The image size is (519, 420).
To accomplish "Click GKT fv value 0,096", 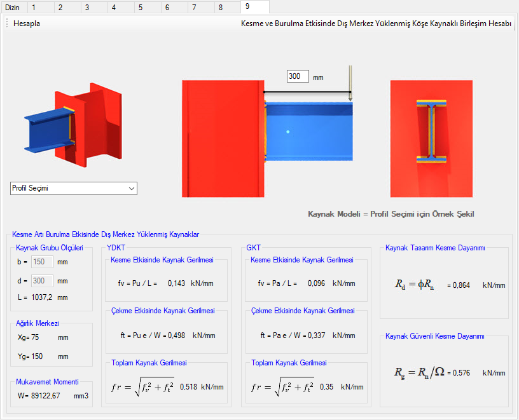I will [x=317, y=283].
